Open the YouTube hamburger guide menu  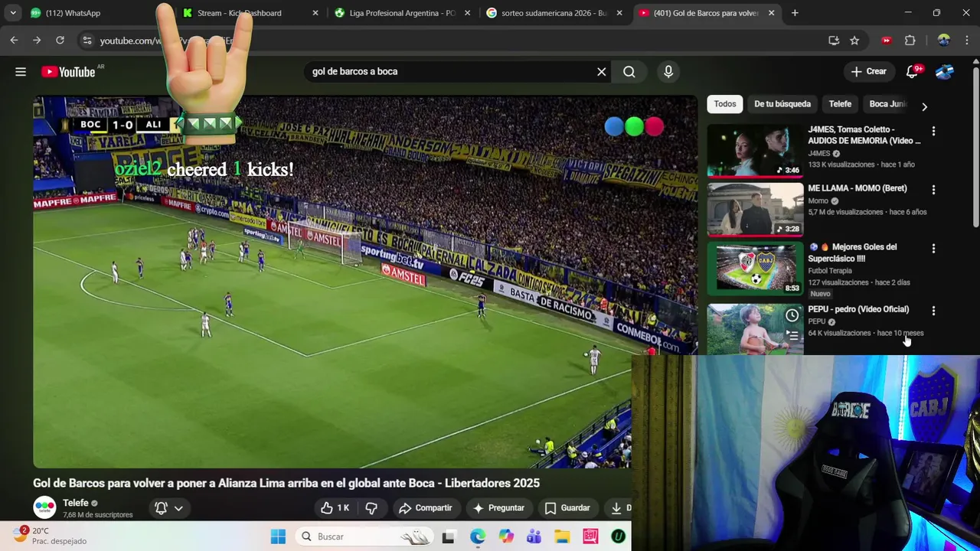[21, 72]
